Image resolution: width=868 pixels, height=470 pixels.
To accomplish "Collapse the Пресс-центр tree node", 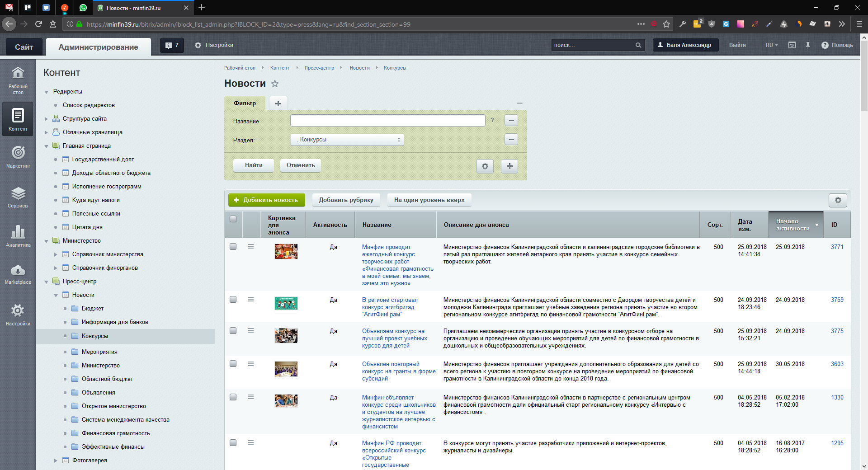I will pos(46,282).
